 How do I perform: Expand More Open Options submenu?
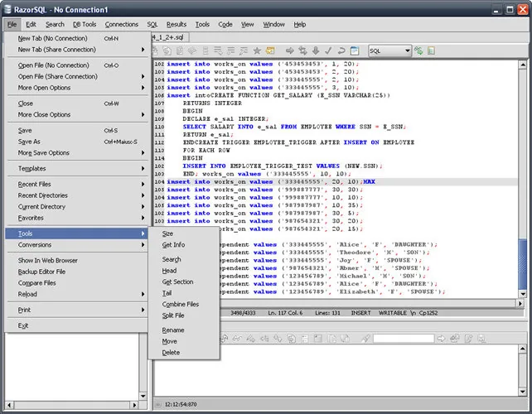coord(77,88)
